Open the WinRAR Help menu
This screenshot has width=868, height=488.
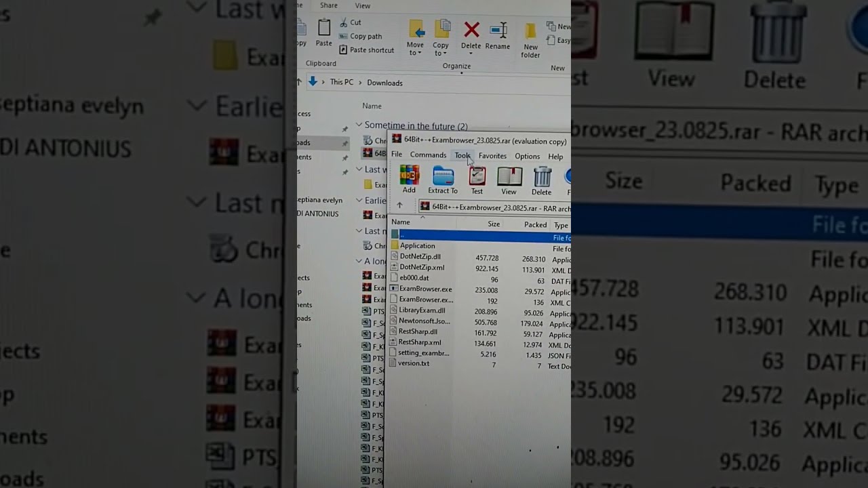point(555,157)
